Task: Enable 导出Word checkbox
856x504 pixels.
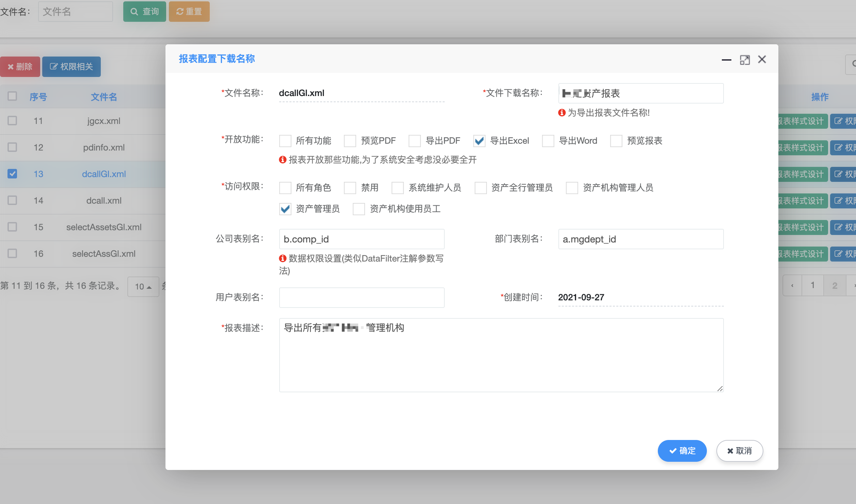Action: (x=548, y=141)
